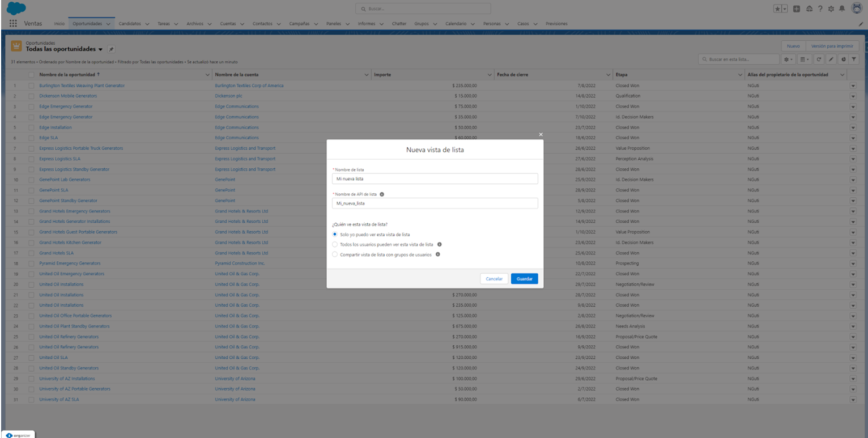Expand the Todas las oportunidades list view picker
This screenshot has height=438, width=868.
(x=100, y=49)
